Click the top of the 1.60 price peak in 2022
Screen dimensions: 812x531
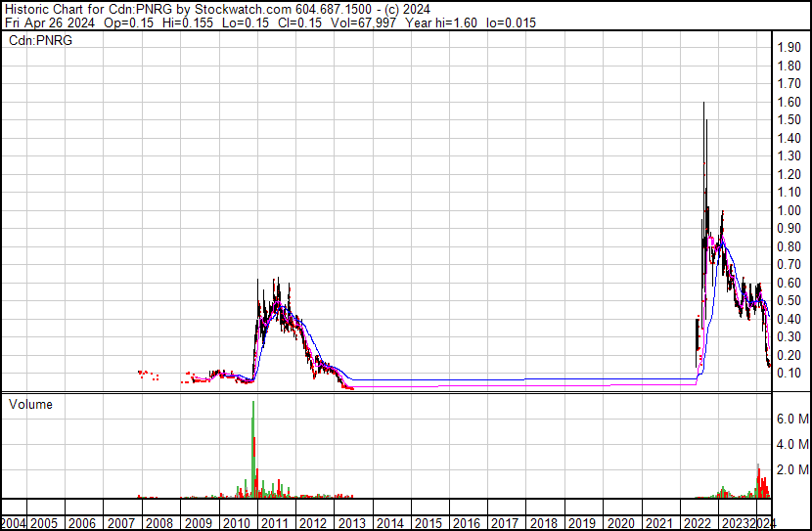point(704,104)
